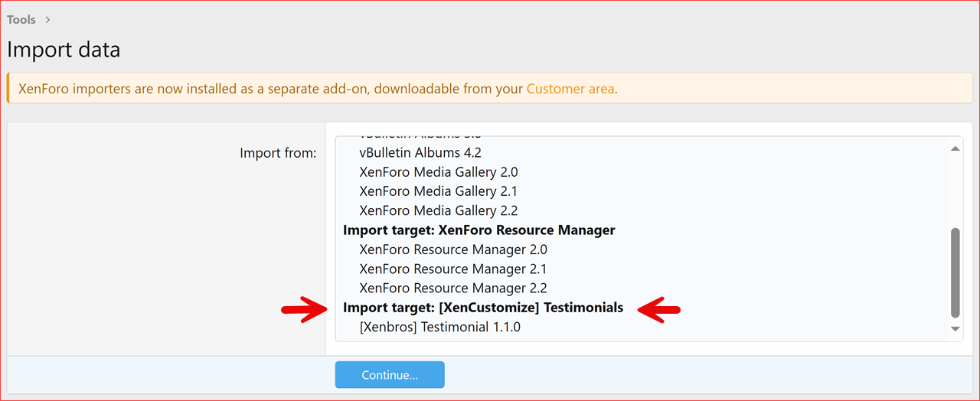
Task: Pick XenForo Media Gallery 2.2
Action: pyautogui.click(x=438, y=210)
